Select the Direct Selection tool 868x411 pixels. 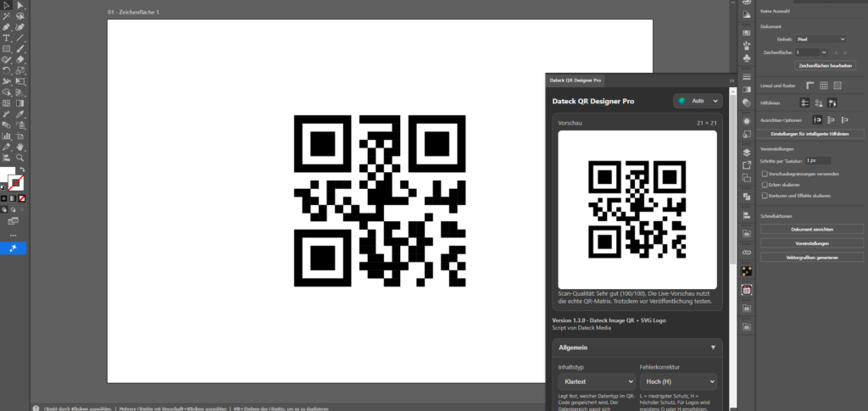pyautogui.click(x=20, y=5)
